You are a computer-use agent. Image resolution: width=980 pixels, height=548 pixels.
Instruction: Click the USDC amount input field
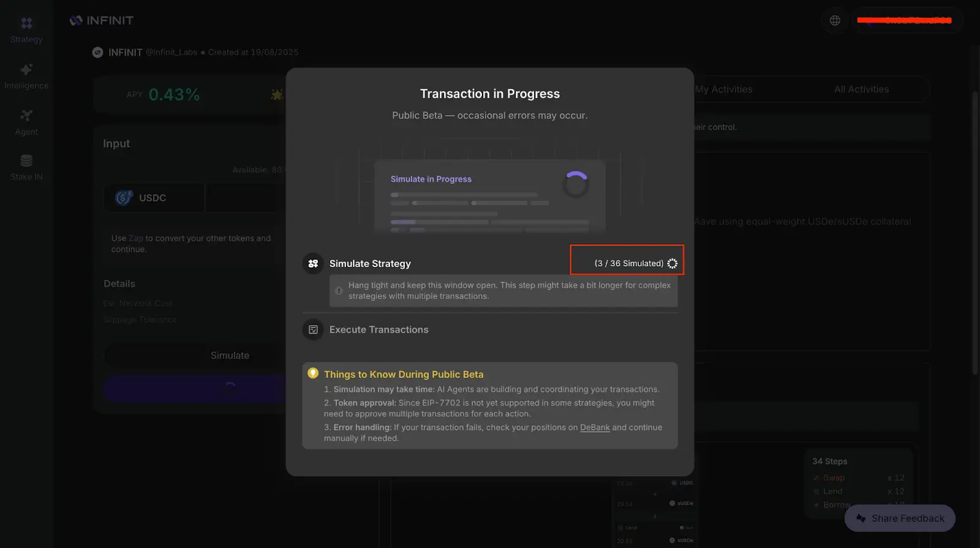(x=246, y=198)
